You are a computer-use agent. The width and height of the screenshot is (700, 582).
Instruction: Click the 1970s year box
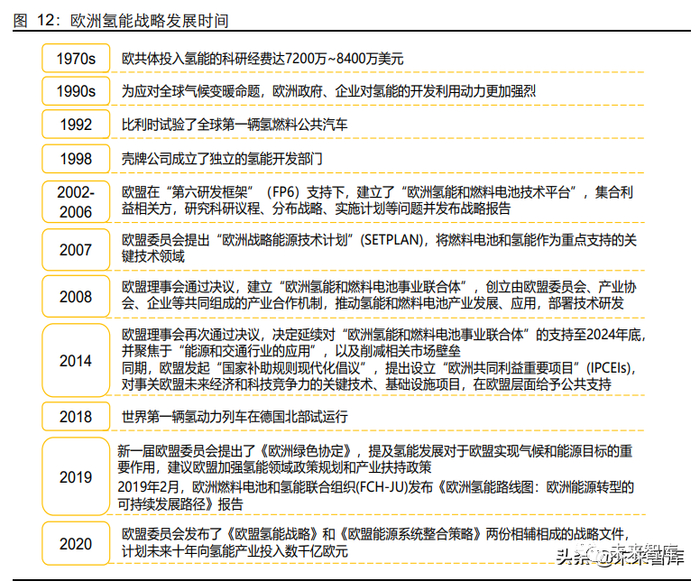[76, 58]
